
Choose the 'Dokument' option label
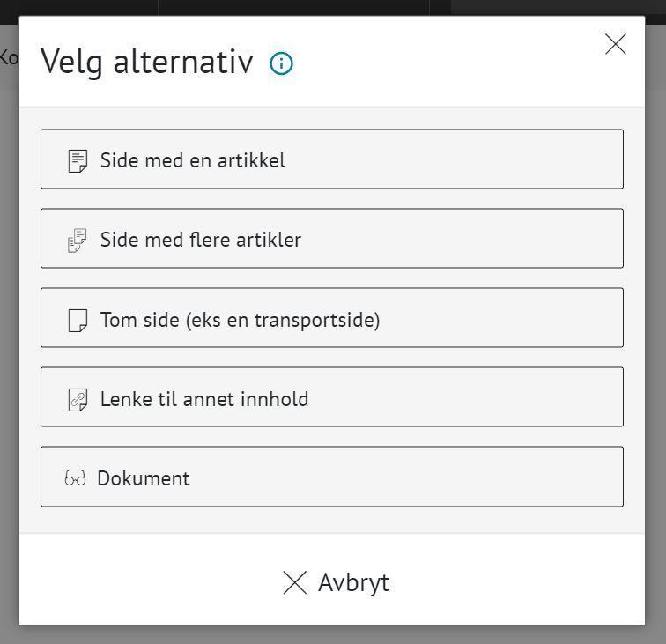coord(144,479)
